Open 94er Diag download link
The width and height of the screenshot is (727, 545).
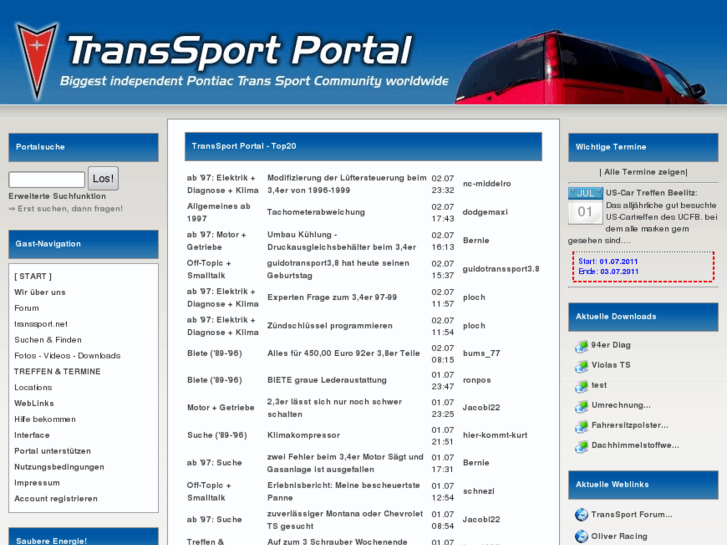click(x=611, y=345)
